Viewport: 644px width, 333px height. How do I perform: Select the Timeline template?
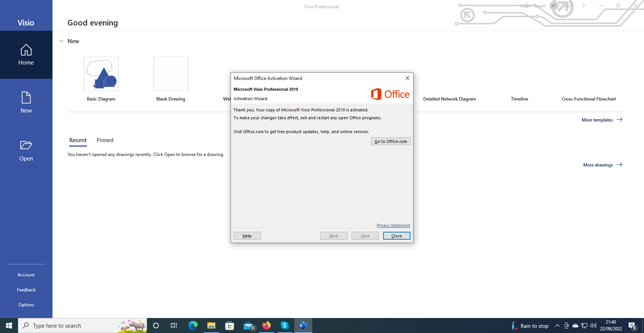click(x=520, y=99)
